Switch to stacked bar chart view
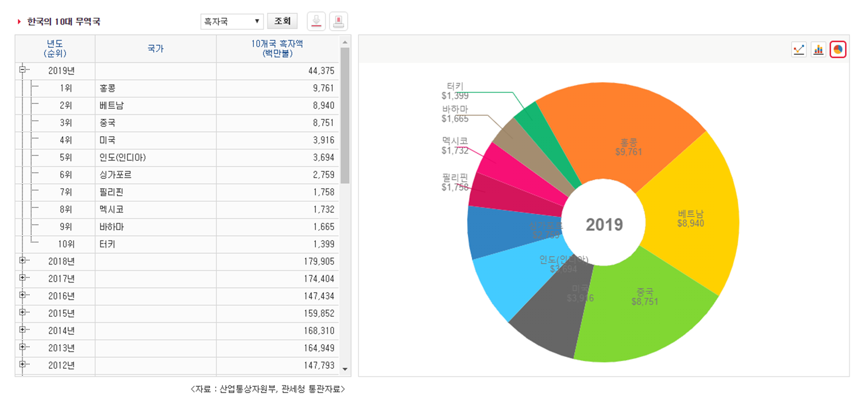Screen dimensions: 868x395 coord(818,49)
